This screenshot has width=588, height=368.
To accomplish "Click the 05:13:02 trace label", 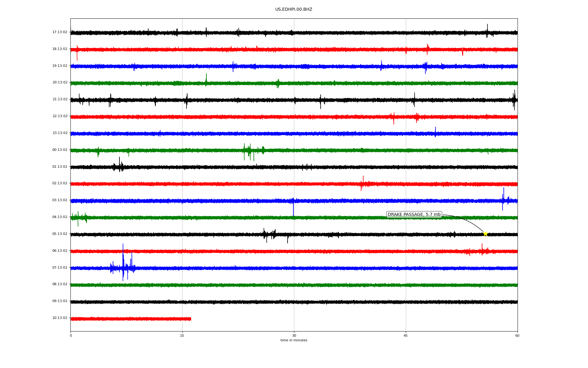I will (60, 234).
